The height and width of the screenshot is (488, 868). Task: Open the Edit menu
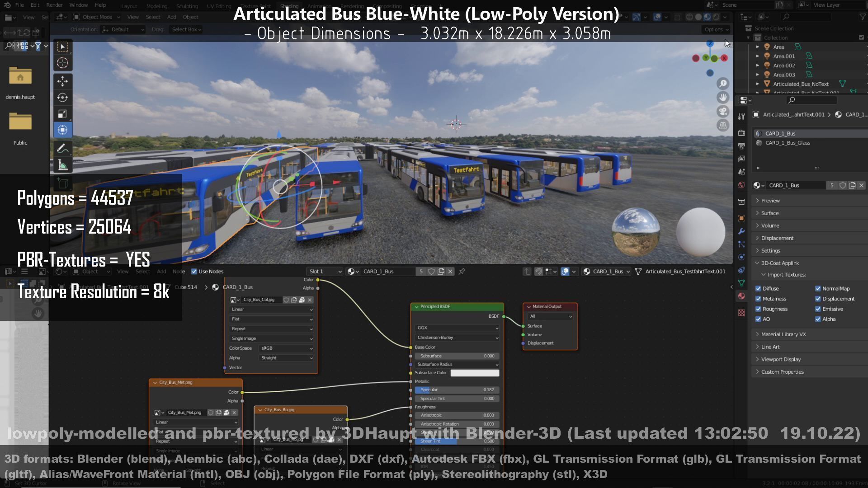coord(35,5)
